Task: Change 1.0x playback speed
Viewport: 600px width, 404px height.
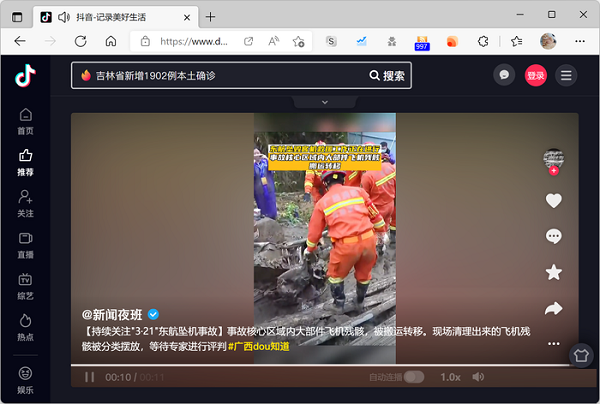Action: tap(450, 377)
